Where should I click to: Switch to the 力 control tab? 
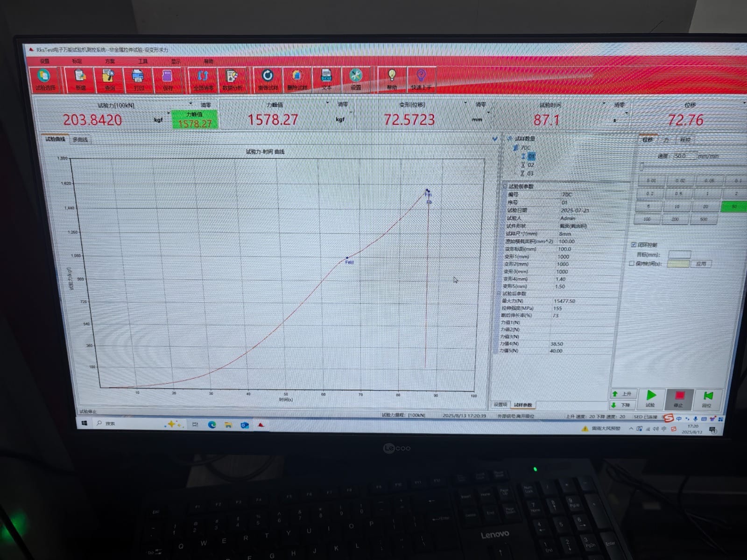(666, 140)
